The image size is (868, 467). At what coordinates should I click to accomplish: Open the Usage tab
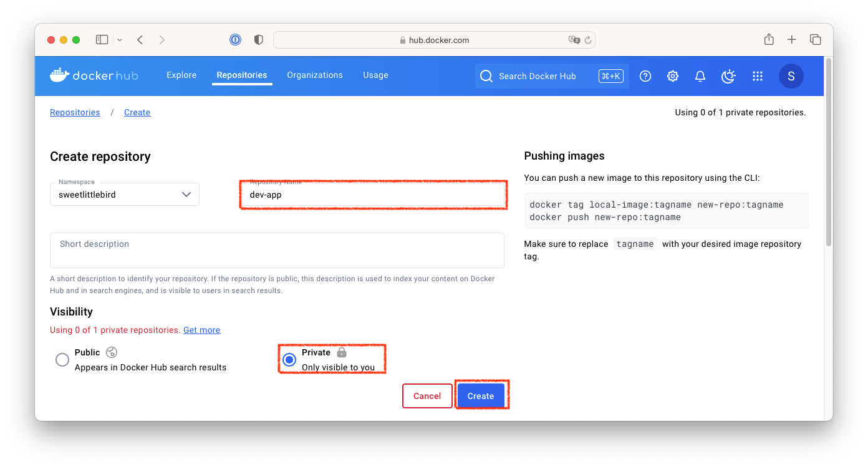[375, 75]
